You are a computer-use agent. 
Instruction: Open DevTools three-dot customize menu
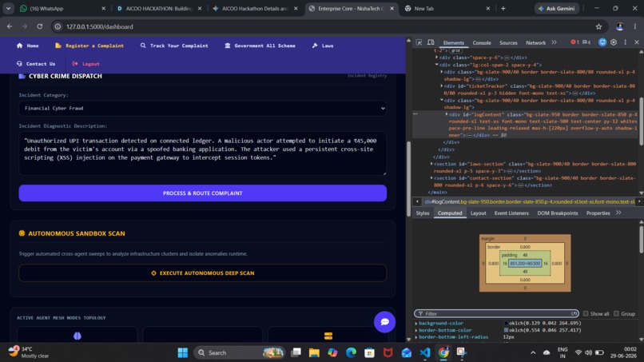(625, 42)
